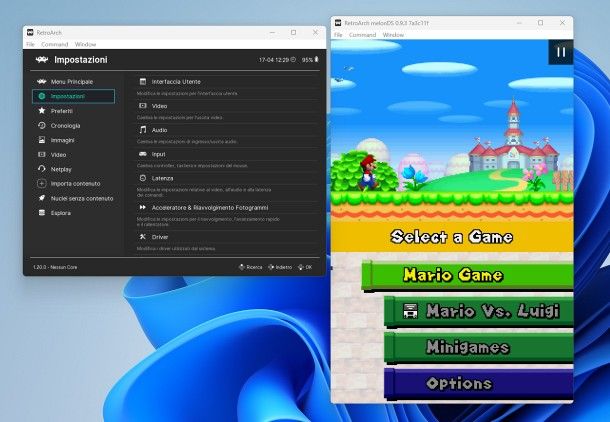Image resolution: width=610 pixels, height=422 pixels.
Task: Click the Nuclei senza contenuto rocket icon
Action: (x=42, y=198)
